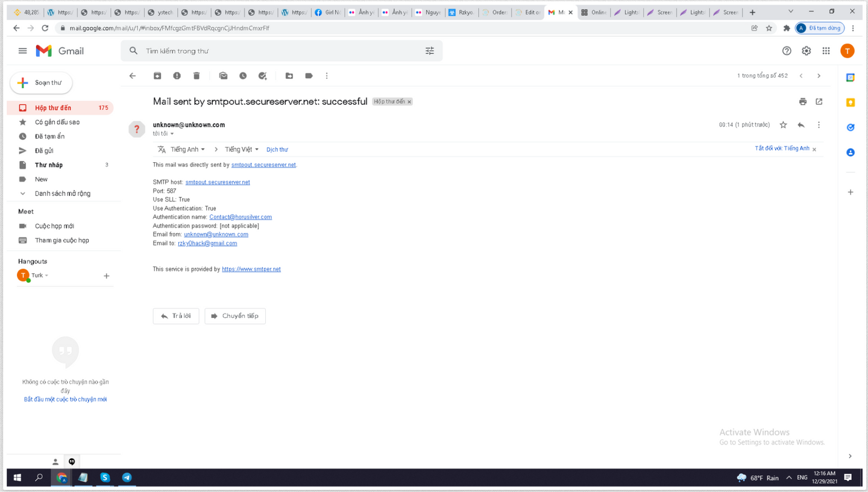Archive this email using the toolbar icon
The image size is (868, 492).
pyautogui.click(x=157, y=76)
